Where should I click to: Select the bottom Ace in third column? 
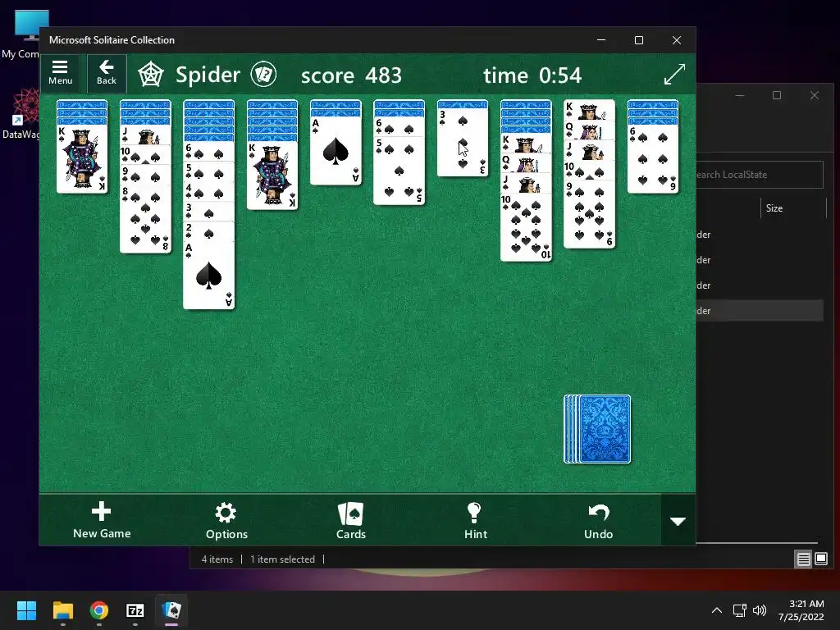point(209,275)
